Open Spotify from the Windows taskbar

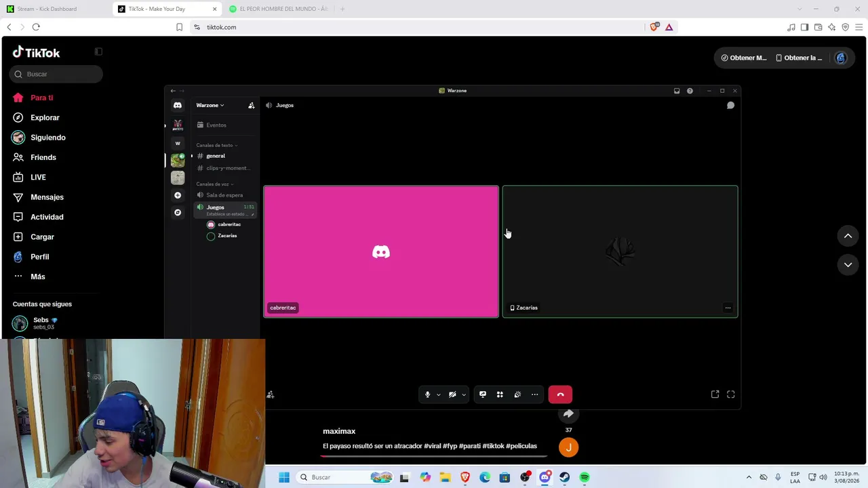coord(585,477)
